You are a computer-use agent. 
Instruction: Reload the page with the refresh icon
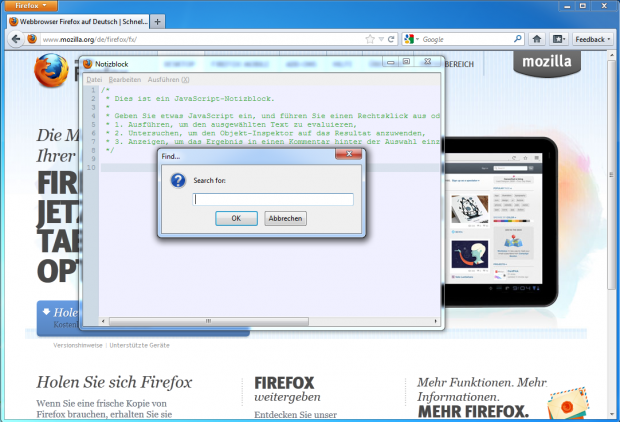coord(391,39)
